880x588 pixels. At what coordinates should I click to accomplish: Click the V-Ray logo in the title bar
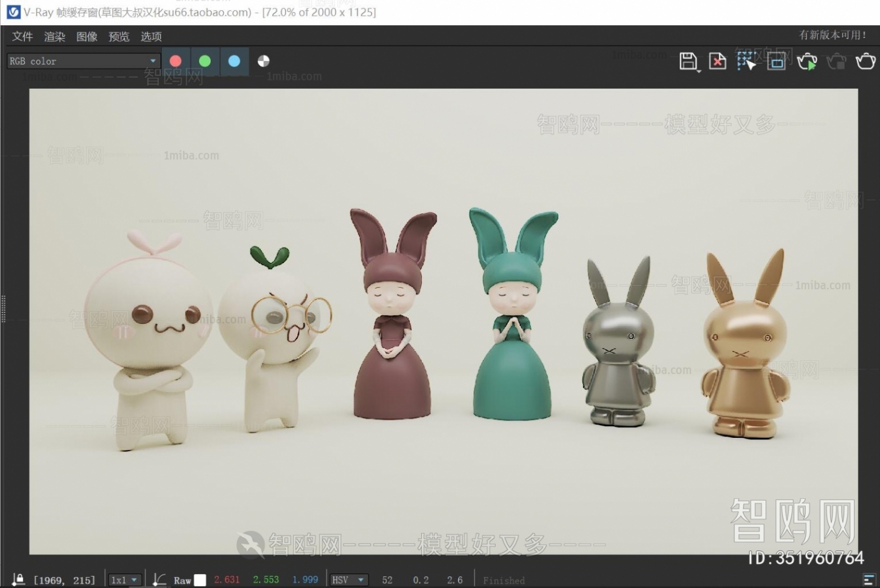click(13, 12)
